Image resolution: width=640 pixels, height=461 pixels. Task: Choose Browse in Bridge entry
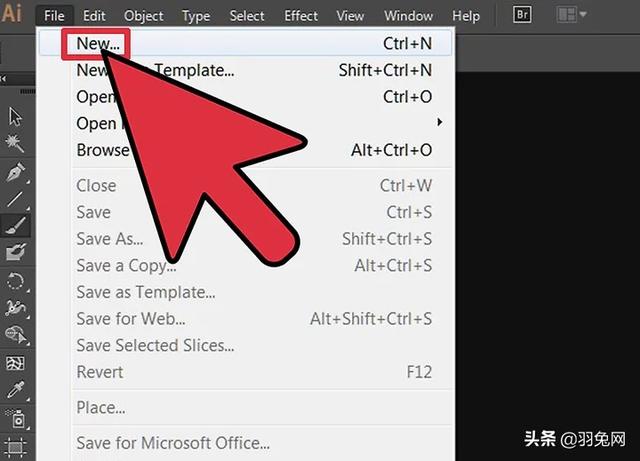[246, 150]
